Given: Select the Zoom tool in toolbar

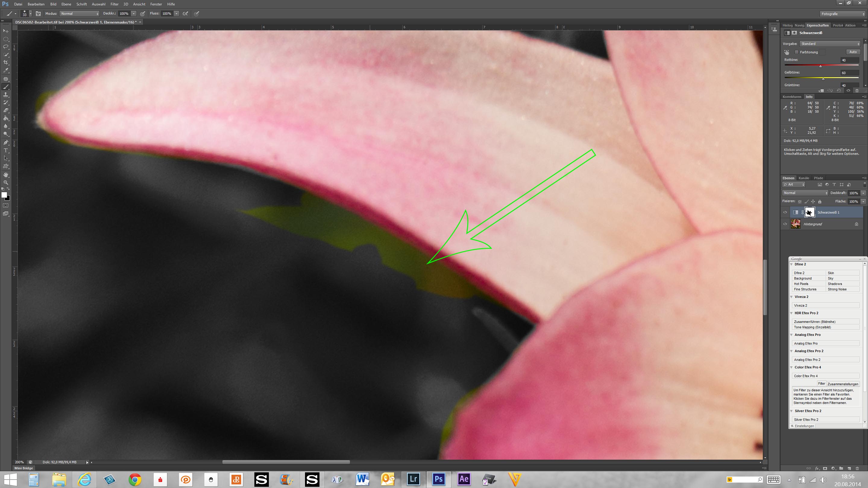Looking at the screenshot, I should pos(6,183).
